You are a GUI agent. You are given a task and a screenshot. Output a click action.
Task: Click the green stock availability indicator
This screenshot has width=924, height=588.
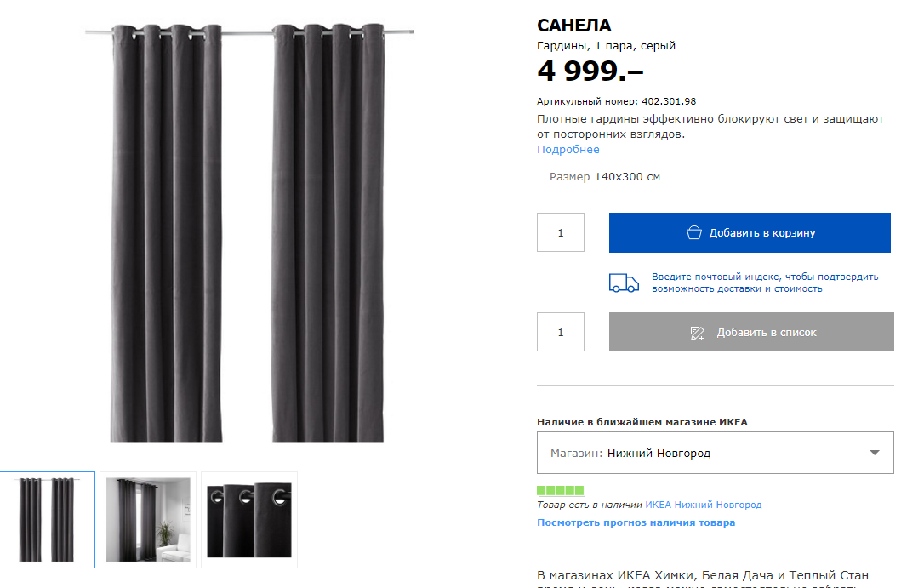[561, 491]
